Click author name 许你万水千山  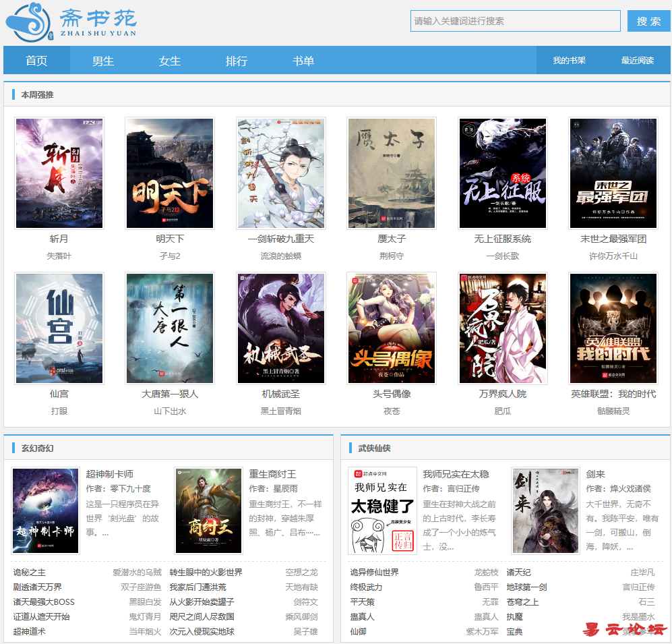pos(613,256)
